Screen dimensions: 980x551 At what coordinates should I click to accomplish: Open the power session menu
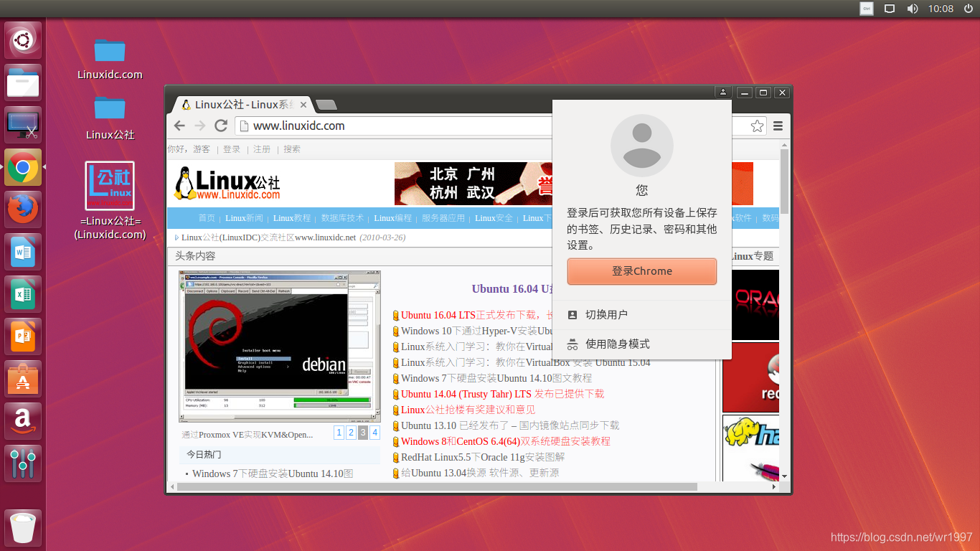click(967, 9)
